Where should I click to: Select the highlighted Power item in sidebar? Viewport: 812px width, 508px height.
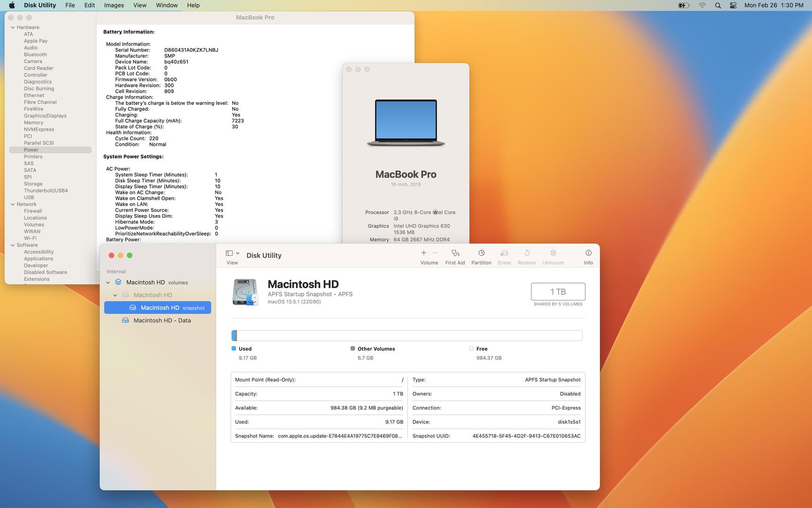point(50,150)
